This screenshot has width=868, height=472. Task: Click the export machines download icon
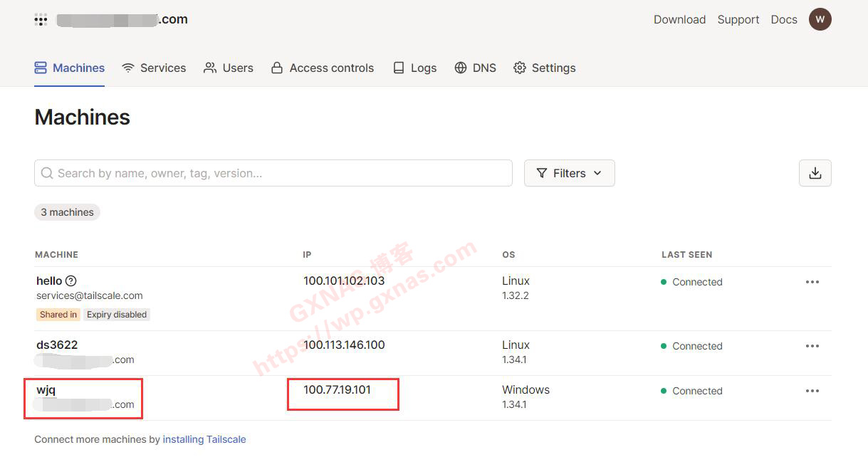coord(815,173)
